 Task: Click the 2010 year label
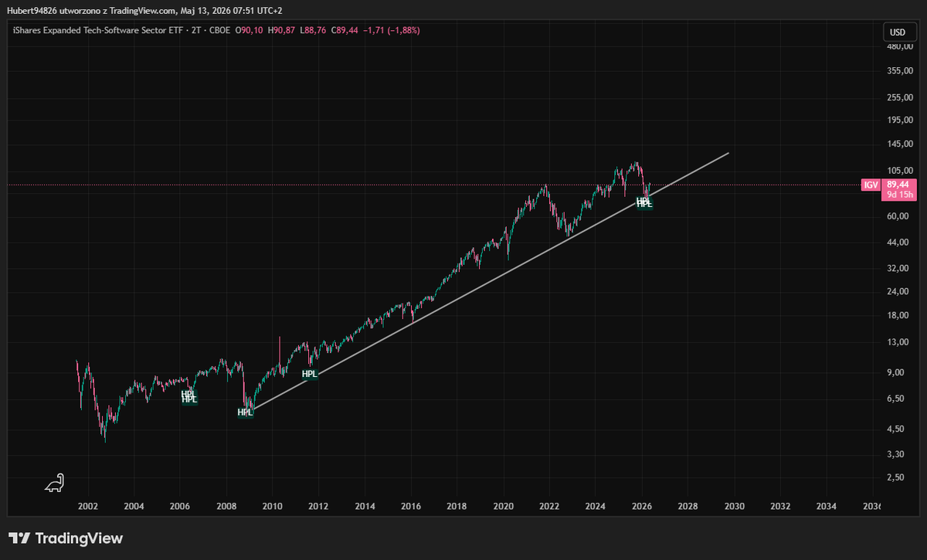point(272,507)
